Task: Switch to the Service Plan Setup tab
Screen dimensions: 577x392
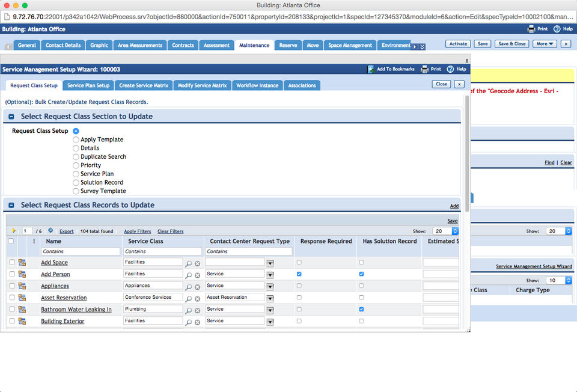Action: (88, 85)
